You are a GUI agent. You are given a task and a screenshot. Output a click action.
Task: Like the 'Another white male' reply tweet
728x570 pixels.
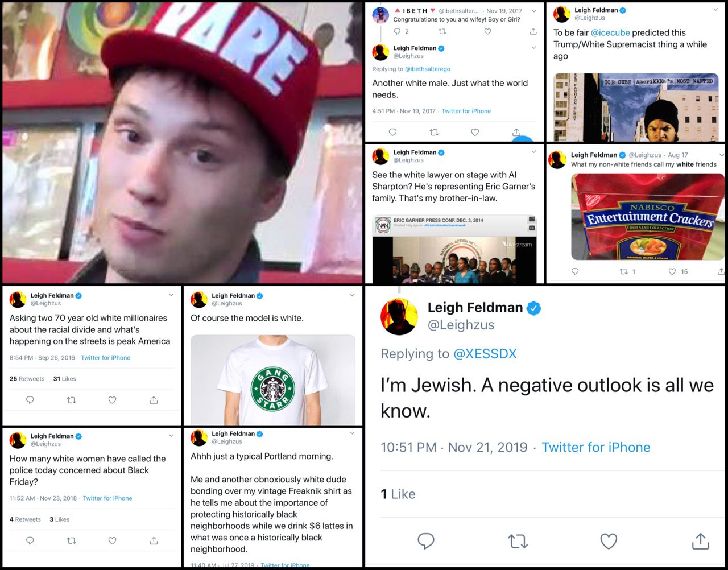coord(475,132)
